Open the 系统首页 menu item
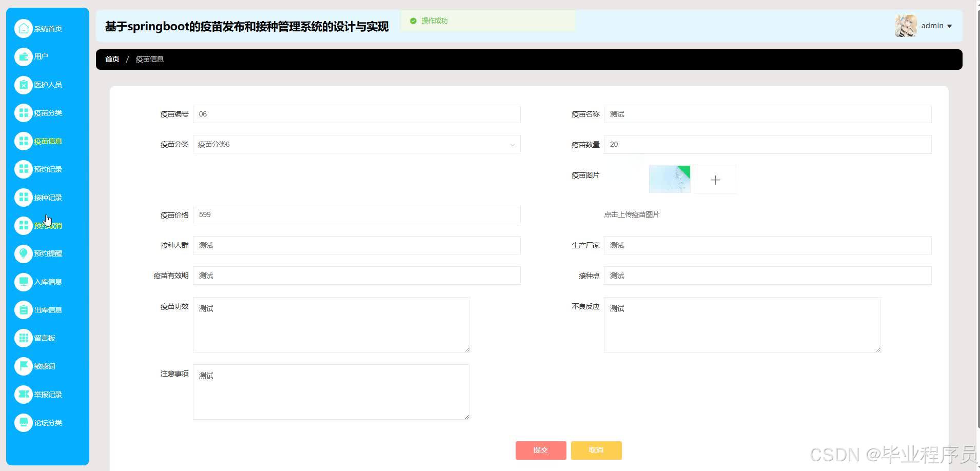Screen dimensions: 980x471 tap(48, 28)
